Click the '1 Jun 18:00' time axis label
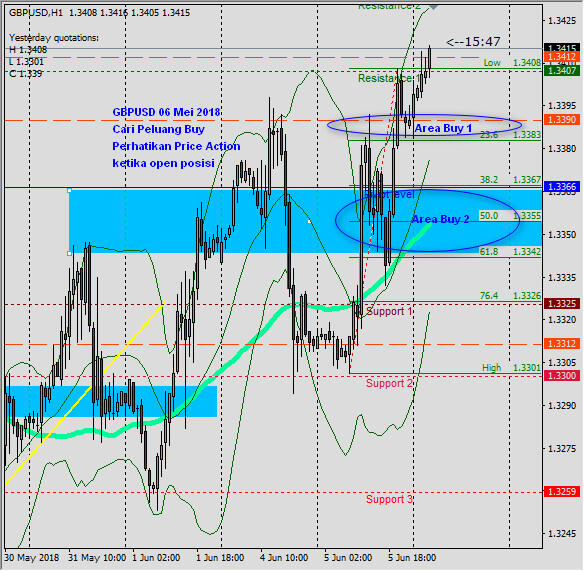584x571 pixels. click(x=220, y=558)
